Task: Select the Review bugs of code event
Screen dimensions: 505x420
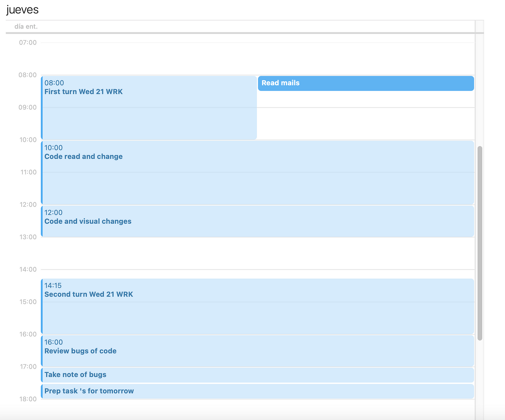Action: [258, 351]
